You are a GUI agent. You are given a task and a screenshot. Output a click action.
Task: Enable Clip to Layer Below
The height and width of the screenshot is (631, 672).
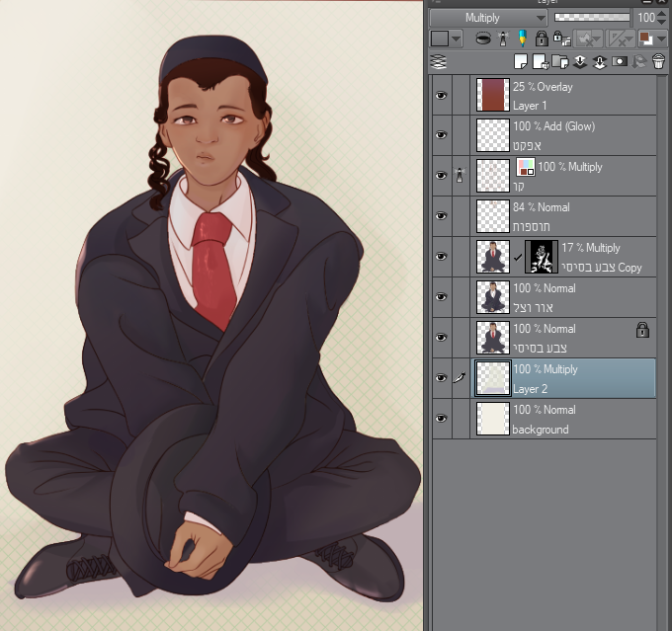483,39
